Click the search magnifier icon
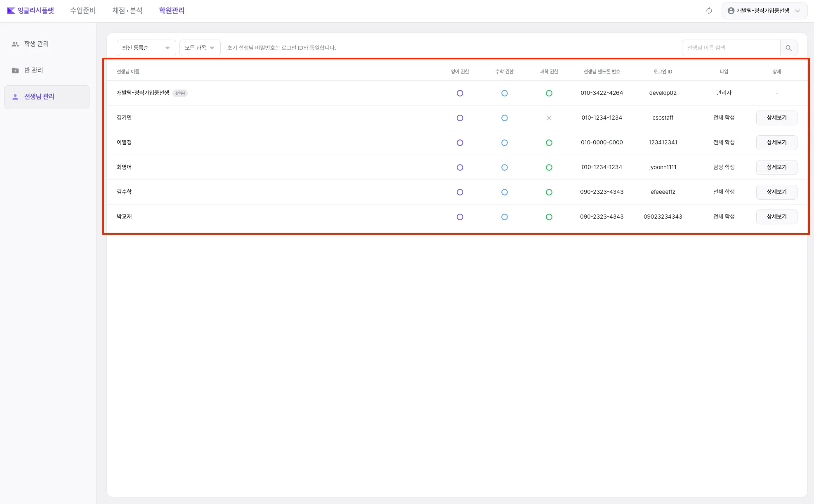 coord(788,48)
